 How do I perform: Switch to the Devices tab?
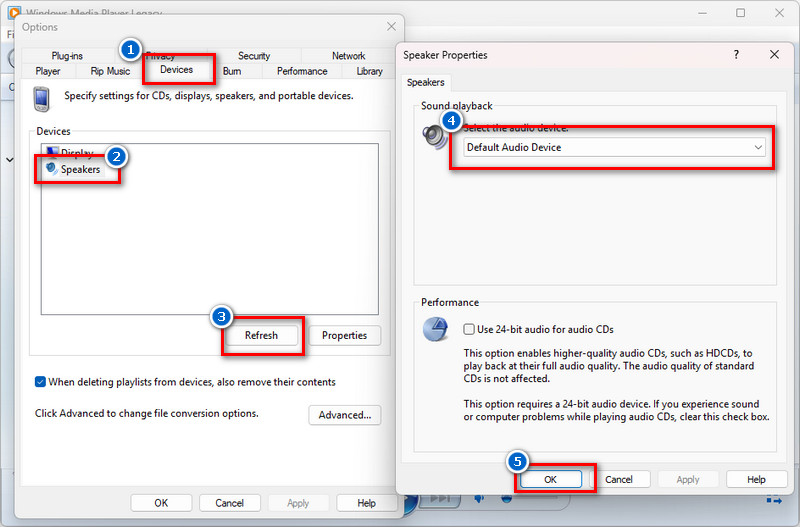(177, 69)
